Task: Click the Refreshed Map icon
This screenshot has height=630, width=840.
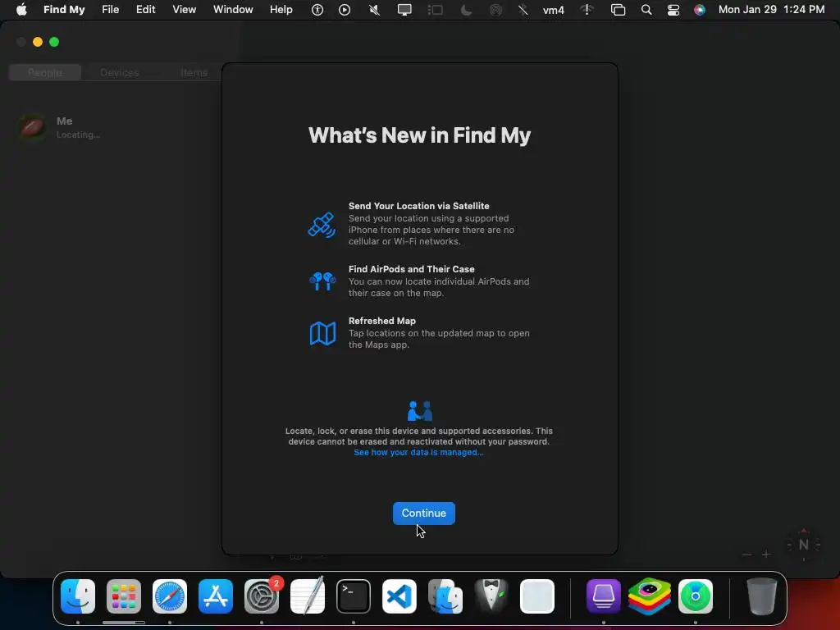Action: (322, 333)
